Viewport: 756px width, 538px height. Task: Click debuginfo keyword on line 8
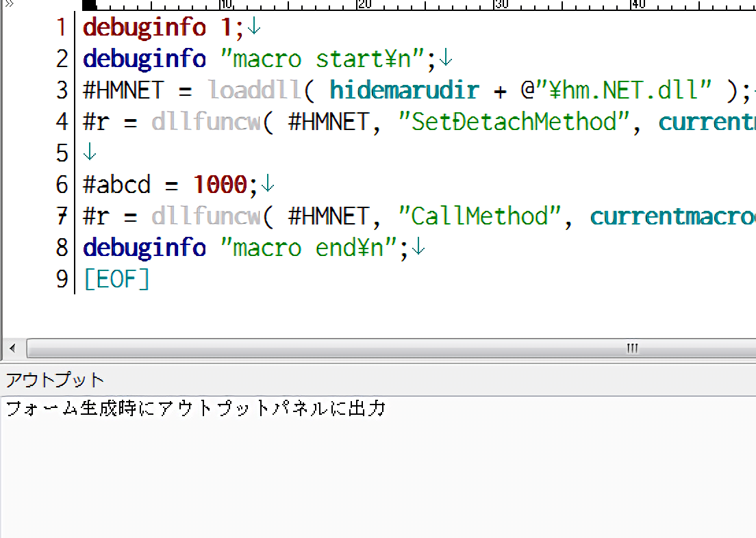click(x=144, y=248)
